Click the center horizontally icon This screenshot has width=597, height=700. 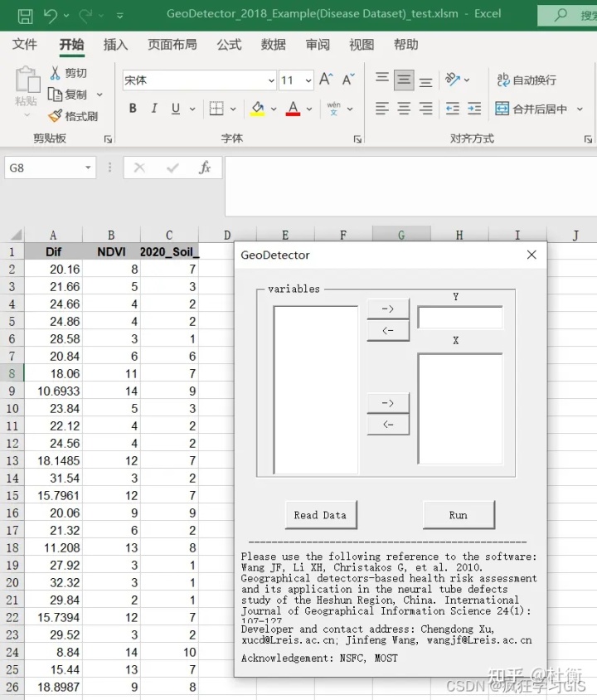click(404, 109)
